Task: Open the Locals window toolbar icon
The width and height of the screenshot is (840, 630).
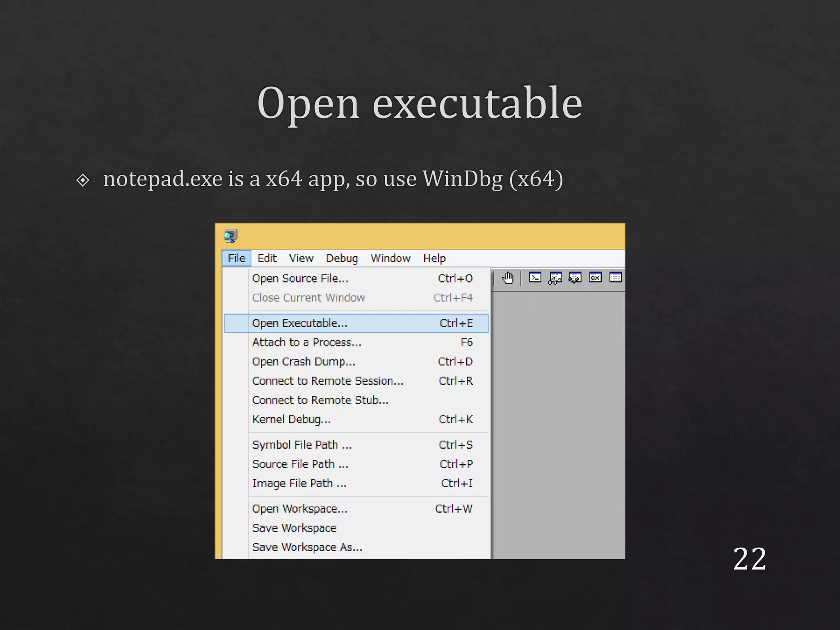Action: point(575,278)
